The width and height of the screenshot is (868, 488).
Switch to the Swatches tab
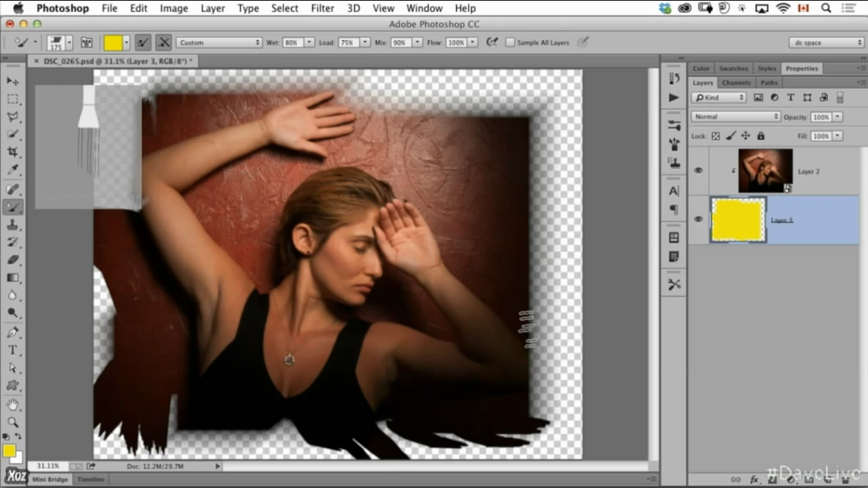click(734, 68)
